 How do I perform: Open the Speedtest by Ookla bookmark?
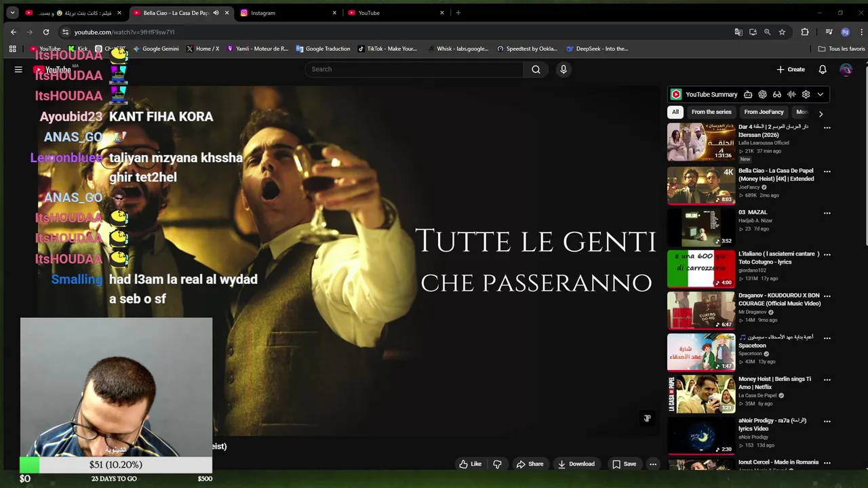(527, 49)
